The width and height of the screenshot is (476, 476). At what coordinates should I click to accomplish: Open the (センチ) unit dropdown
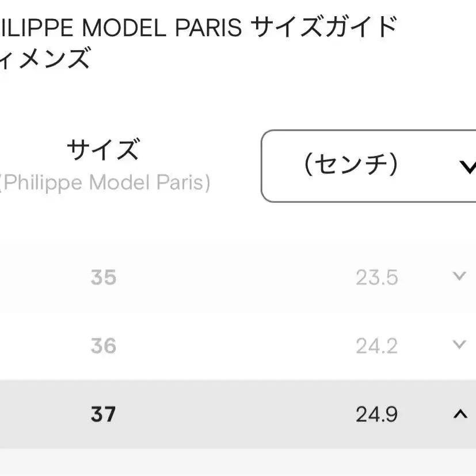(x=368, y=166)
